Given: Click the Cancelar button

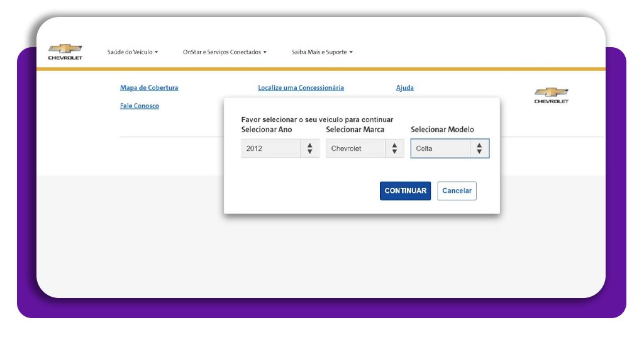Looking at the screenshot, I should click(457, 191).
